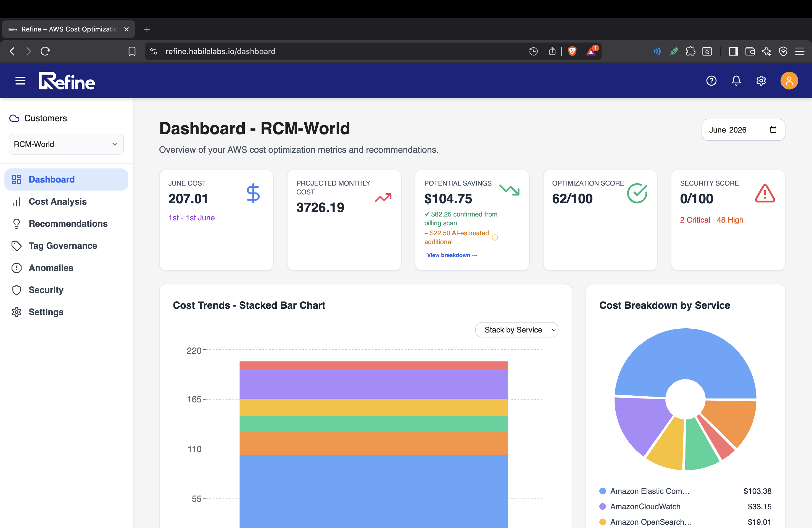812x528 pixels.
Task: Click the 62/100 optimization score
Action: 572,199
